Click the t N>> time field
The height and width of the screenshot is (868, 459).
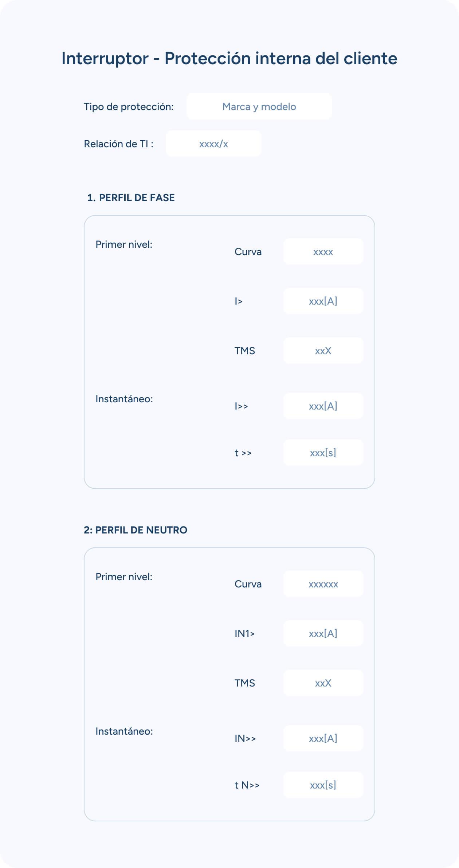click(323, 785)
